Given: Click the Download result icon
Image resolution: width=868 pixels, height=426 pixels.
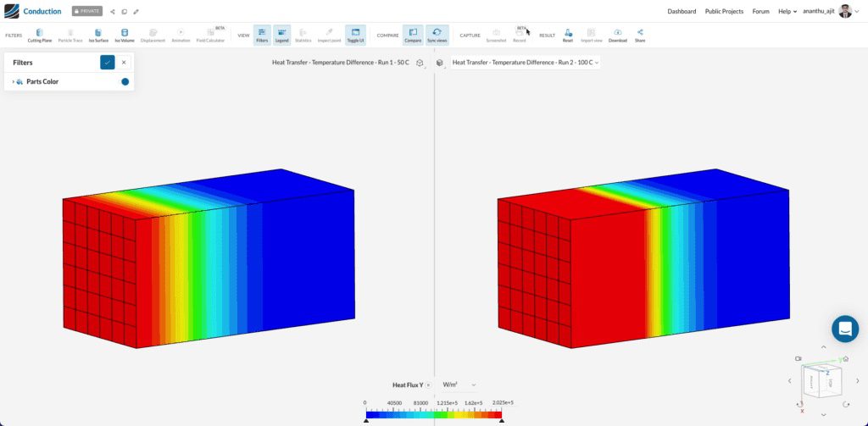Looking at the screenshot, I should point(617,35).
